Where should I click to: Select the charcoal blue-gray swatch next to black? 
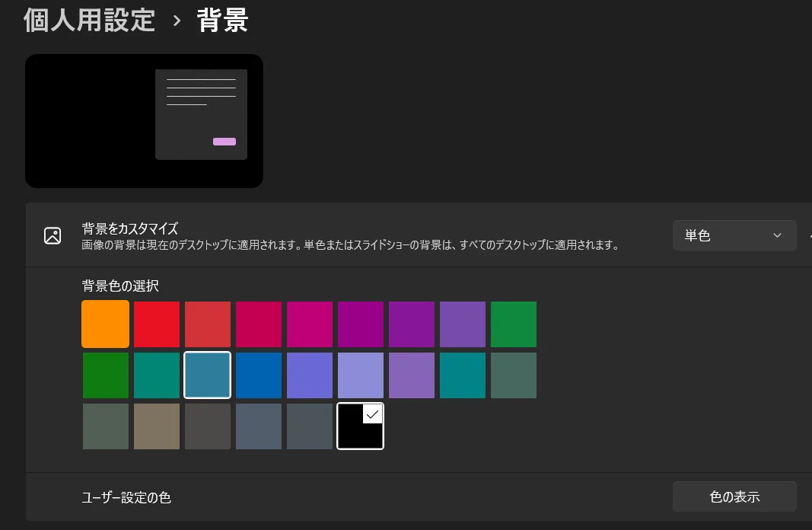(310, 426)
